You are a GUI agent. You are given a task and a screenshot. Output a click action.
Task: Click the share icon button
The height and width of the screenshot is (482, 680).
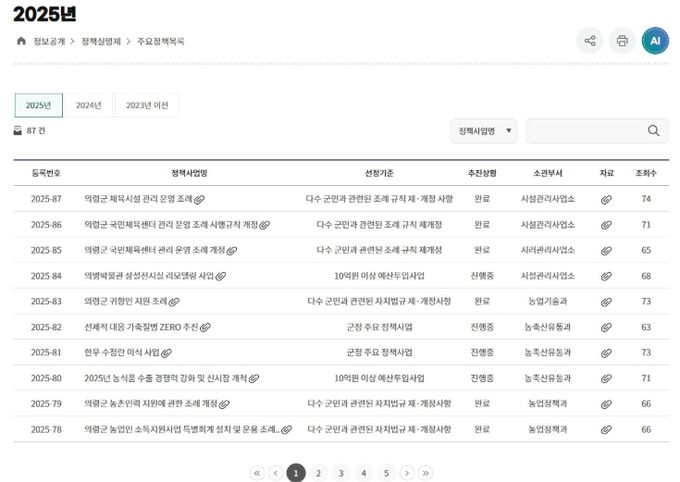[590, 41]
